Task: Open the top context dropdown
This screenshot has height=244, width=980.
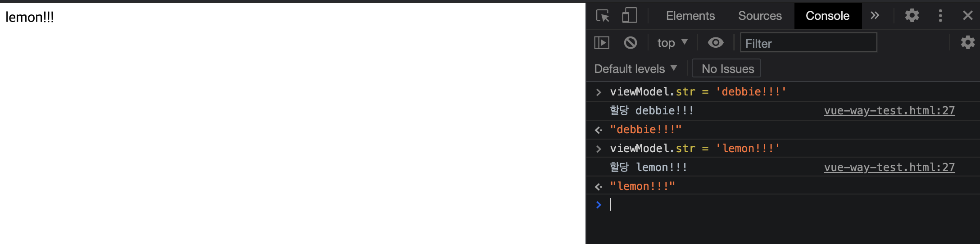Action: pos(672,43)
